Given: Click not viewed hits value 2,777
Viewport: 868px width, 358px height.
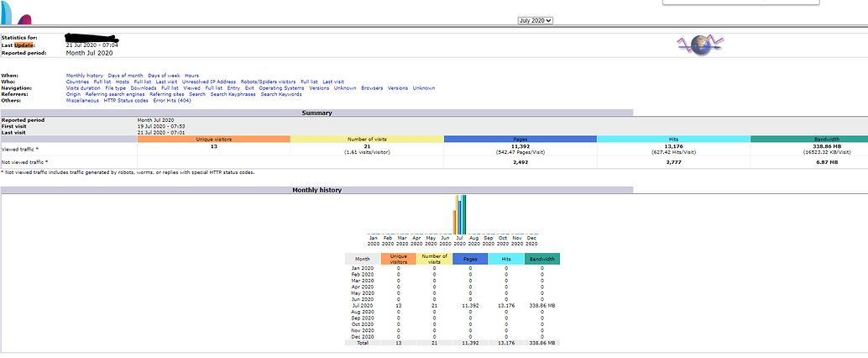Looking at the screenshot, I should [674, 162].
